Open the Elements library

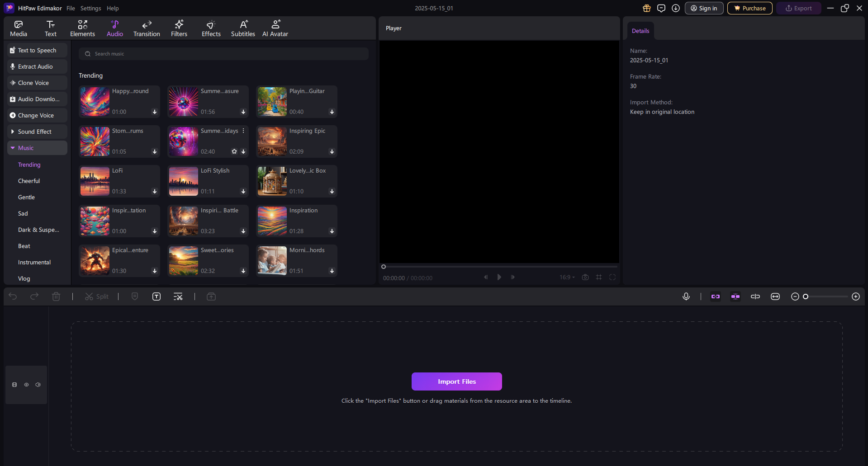tap(82, 28)
